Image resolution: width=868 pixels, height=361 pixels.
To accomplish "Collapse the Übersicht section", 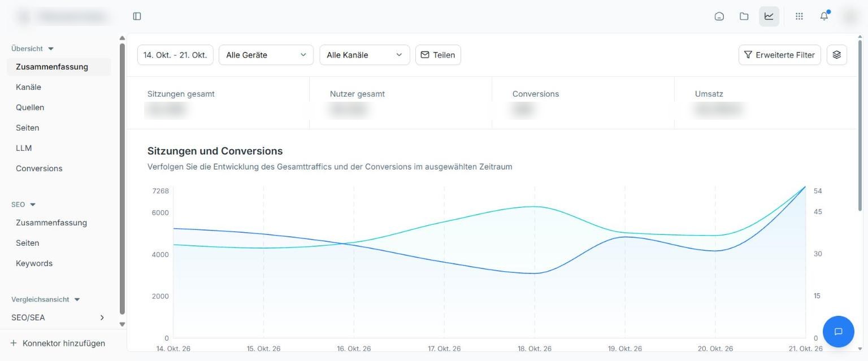I will point(33,49).
